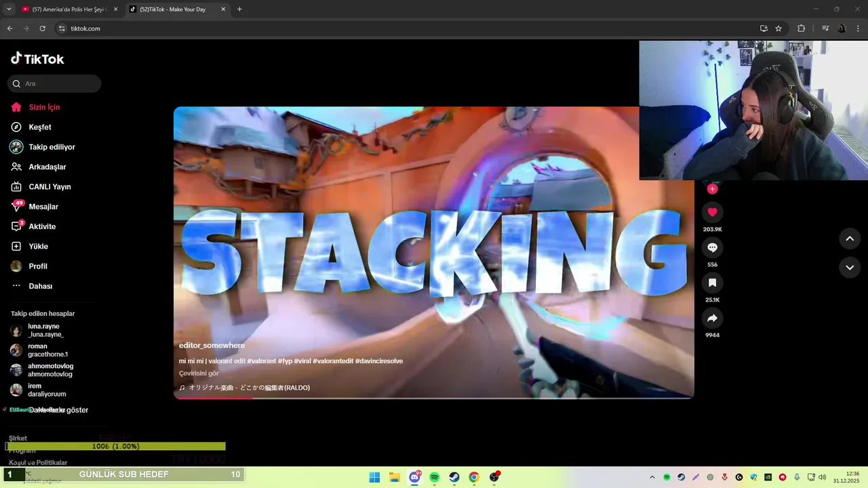Open the tab search dropdown
The height and width of the screenshot is (488, 868).
(9, 9)
